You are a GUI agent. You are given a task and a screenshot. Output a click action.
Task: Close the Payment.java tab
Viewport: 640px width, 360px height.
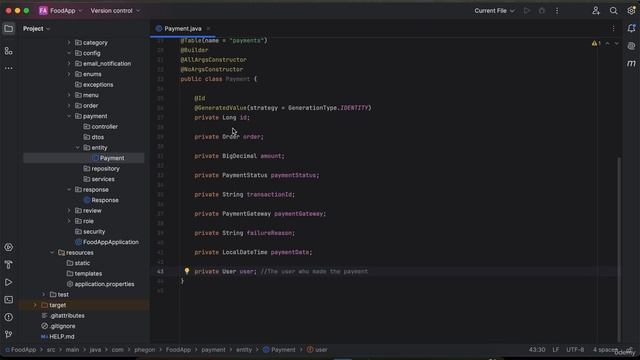click(208, 29)
